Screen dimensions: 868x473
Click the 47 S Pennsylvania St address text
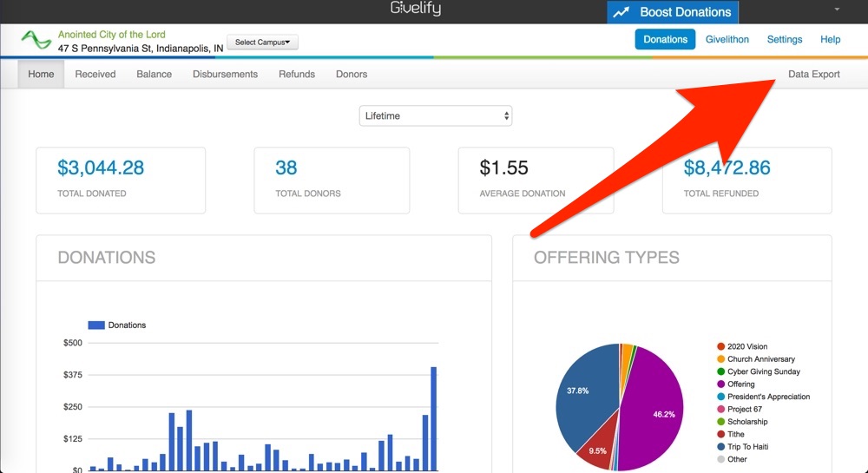point(141,48)
